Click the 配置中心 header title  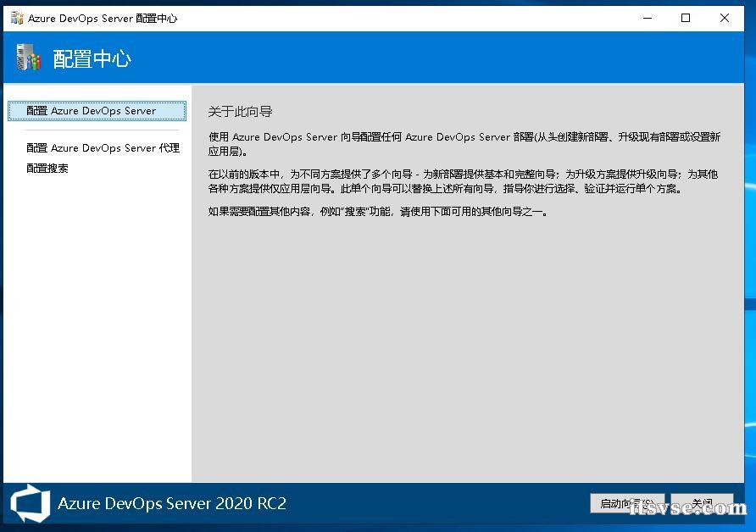(x=92, y=58)
